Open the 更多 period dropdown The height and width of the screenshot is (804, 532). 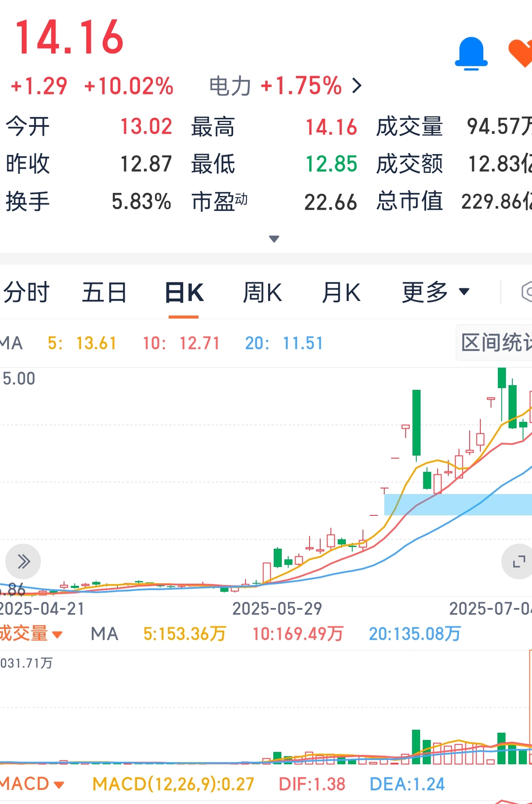[436, 292]
